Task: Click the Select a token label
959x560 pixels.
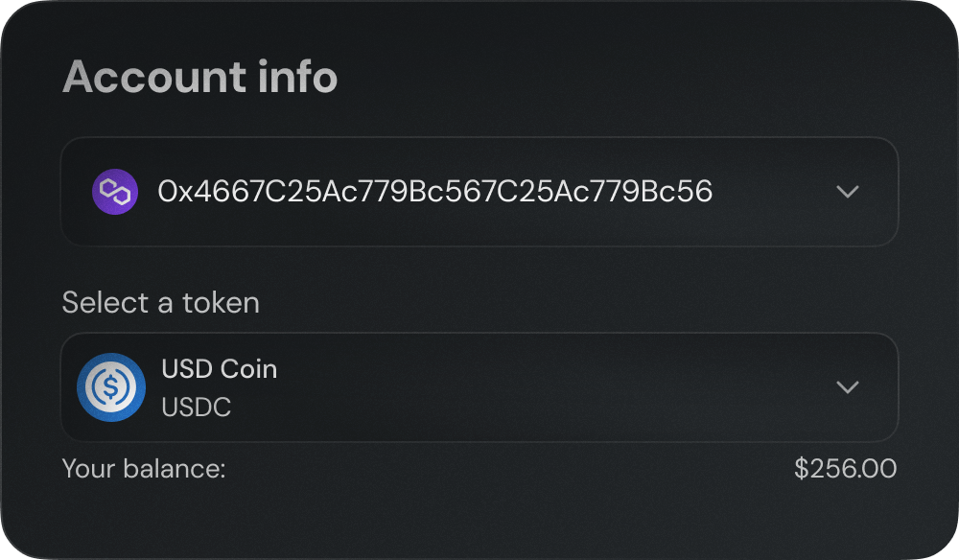Action: click(x=160, y=303)
